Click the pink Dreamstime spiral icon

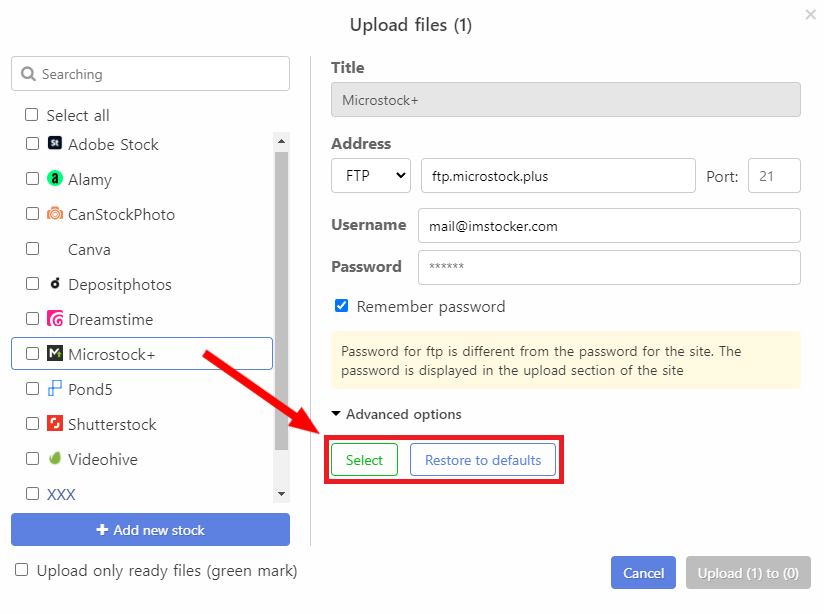(x=55, y=319)
